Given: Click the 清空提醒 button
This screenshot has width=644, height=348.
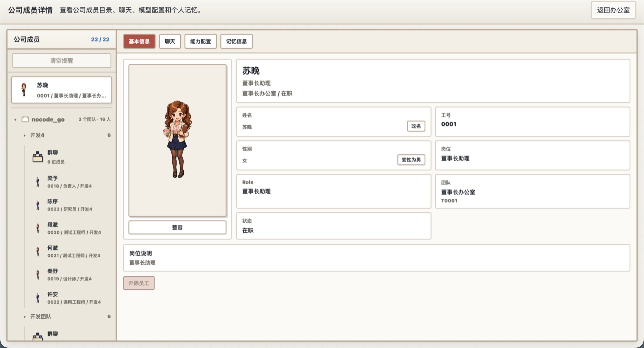Looking at the screenshot, I should pos(62,61).
